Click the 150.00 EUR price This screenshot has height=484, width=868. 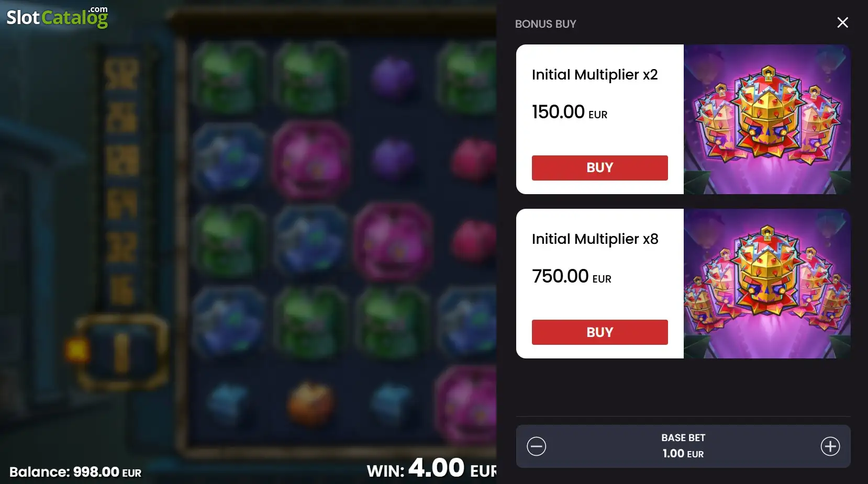[x=570, y=112]
